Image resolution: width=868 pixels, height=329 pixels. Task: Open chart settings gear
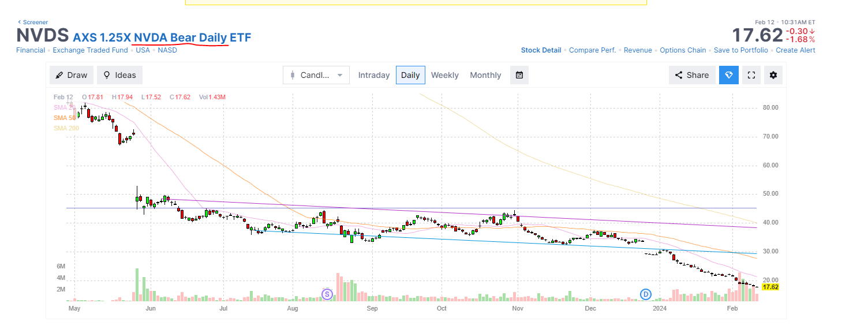(x=773, y=75)
